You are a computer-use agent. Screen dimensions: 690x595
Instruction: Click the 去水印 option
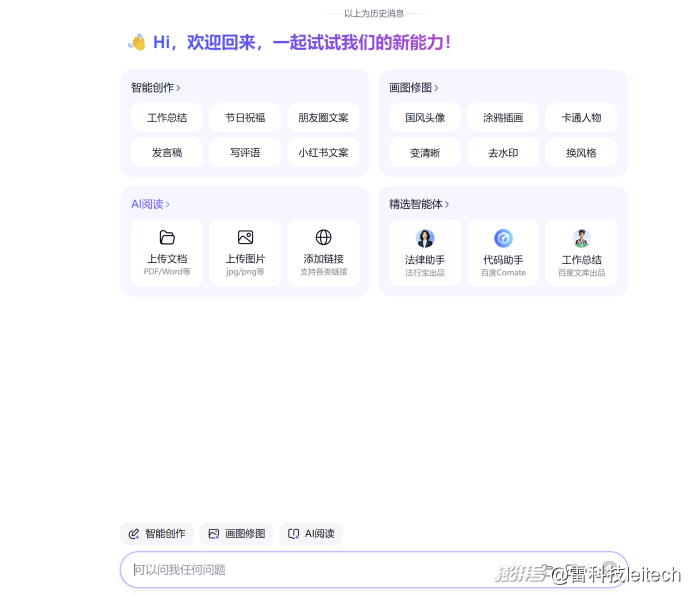[503, 153]
